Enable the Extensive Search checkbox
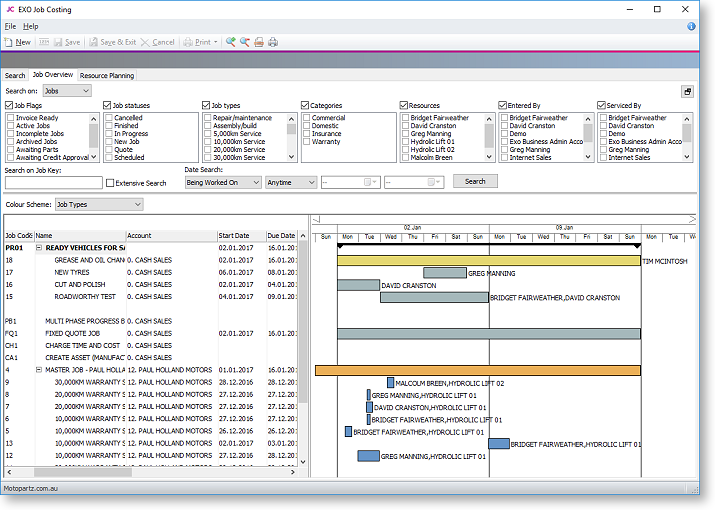The width and height of the screenshot is (715, 510). click(x=110, y=183)
